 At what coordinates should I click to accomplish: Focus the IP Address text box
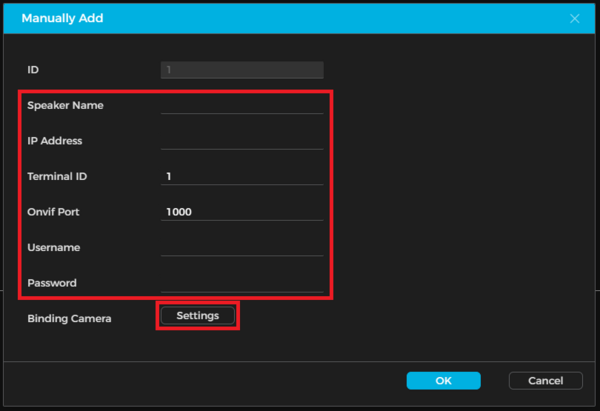pos(242,140)
